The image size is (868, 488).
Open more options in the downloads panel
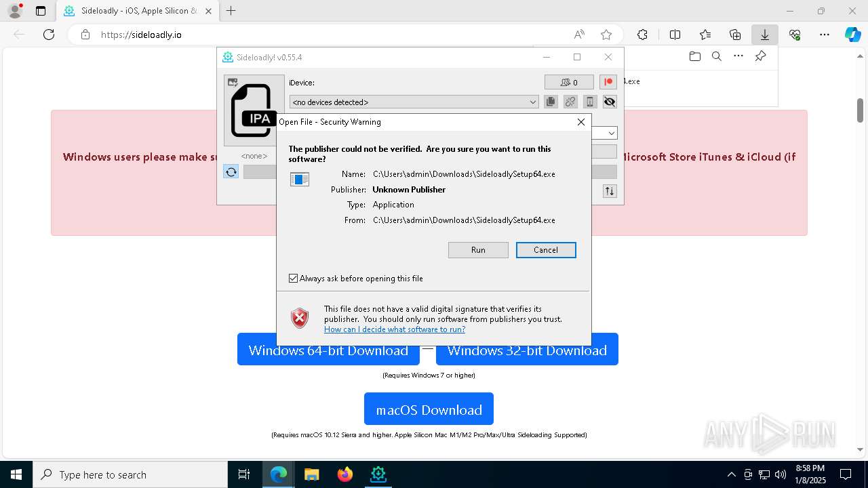tap(738, 56)
